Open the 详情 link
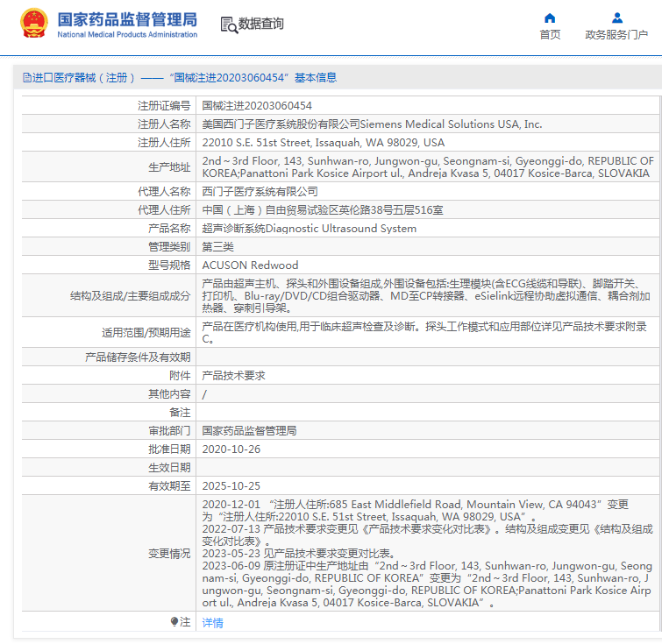The height and width of the screenshot is (644, 662). click(212, 622)
